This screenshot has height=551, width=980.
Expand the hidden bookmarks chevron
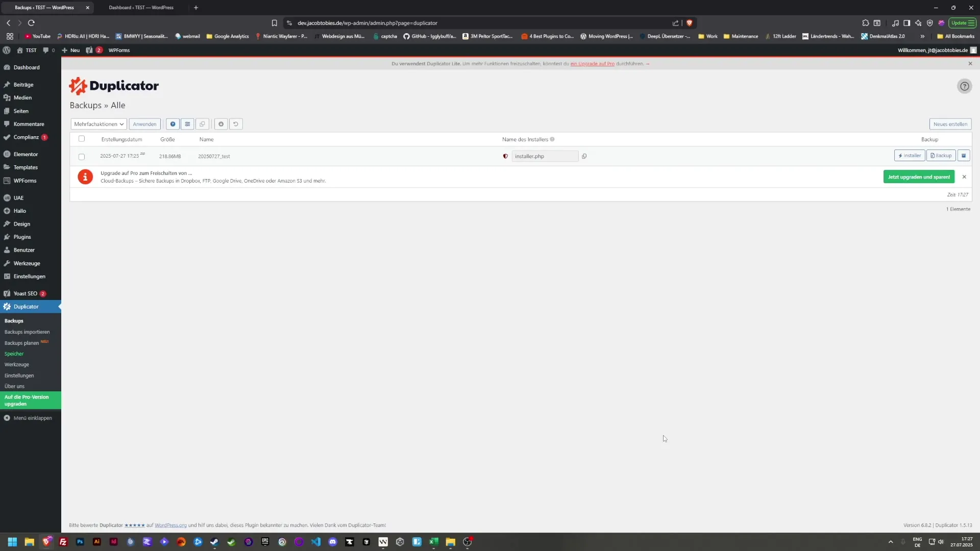tap(923, 36)
